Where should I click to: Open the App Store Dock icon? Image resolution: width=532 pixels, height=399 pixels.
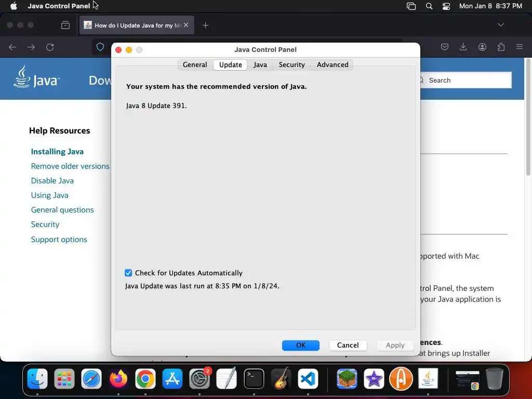[x=172, y=378]
